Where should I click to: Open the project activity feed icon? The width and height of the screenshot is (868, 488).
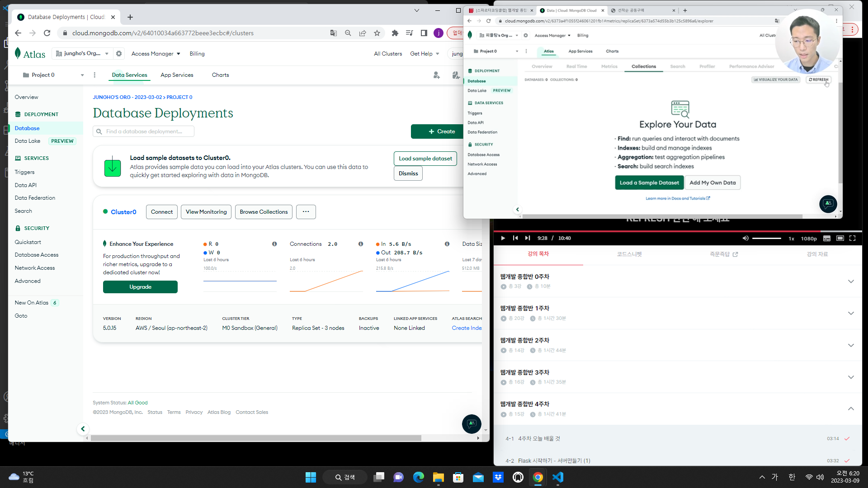456,75
